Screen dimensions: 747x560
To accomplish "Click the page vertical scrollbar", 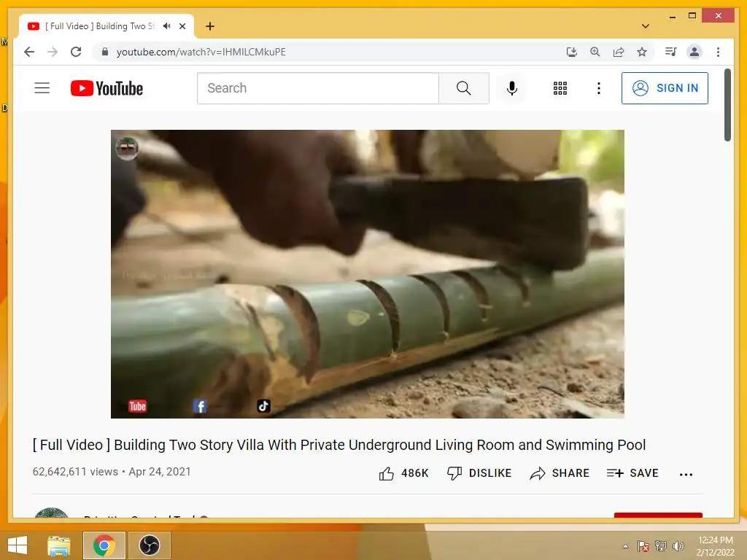I will [x=727, y=105].
